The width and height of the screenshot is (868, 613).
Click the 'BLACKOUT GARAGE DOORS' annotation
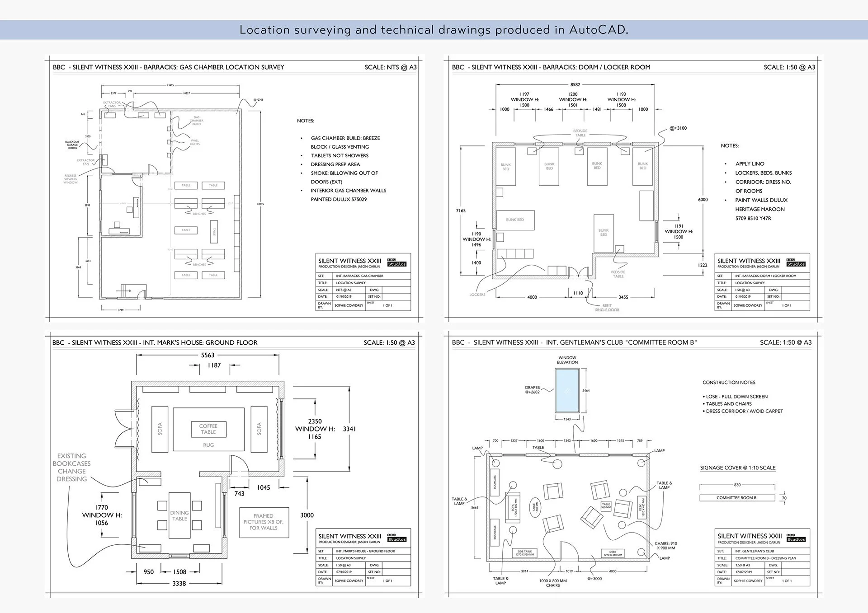(x=72, y=145)
